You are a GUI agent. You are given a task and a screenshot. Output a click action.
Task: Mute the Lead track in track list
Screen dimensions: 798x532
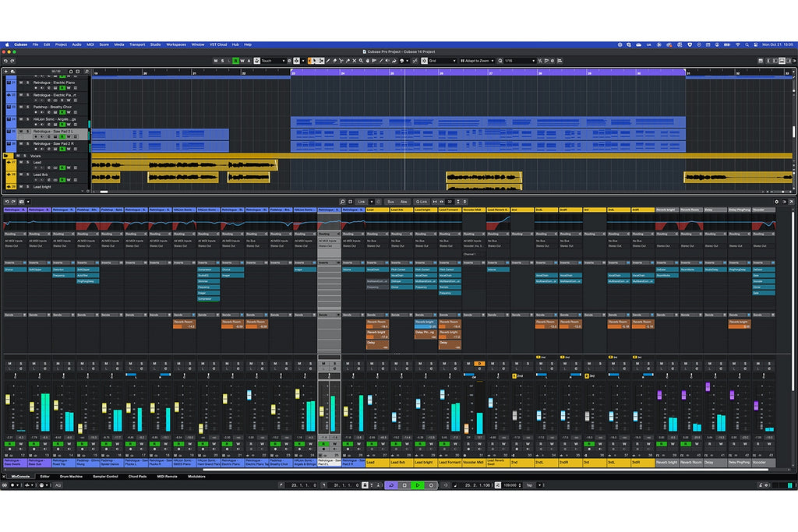(x=21, y=162)
